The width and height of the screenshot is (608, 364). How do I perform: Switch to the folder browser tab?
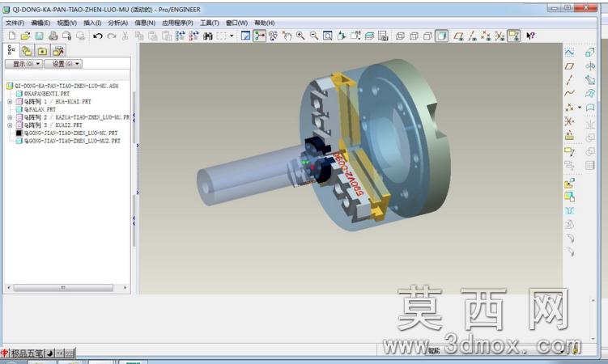(27, 51)
